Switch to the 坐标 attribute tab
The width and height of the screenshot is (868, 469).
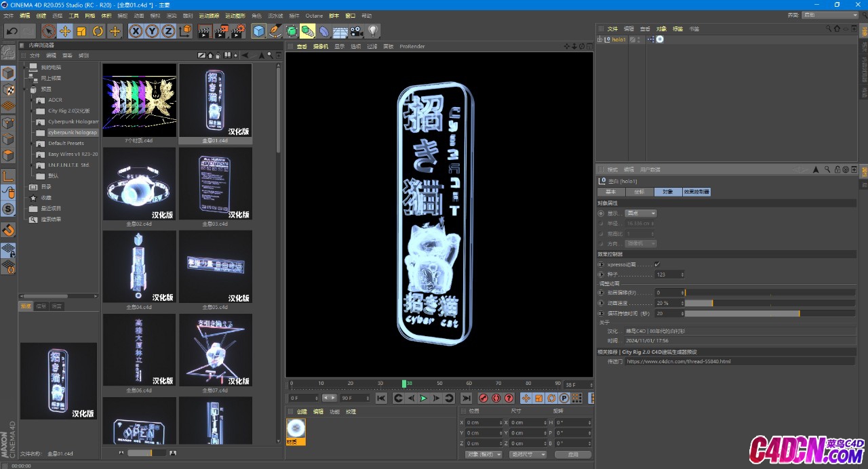coord(639,192)
